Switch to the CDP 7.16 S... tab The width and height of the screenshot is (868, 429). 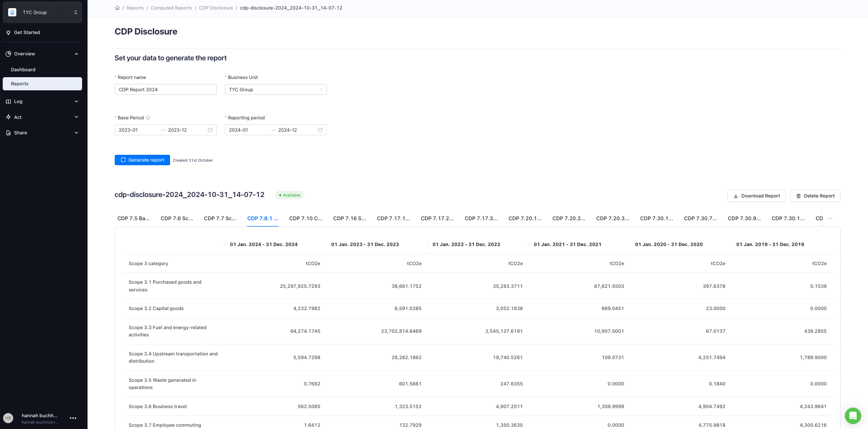coord(350,218)
